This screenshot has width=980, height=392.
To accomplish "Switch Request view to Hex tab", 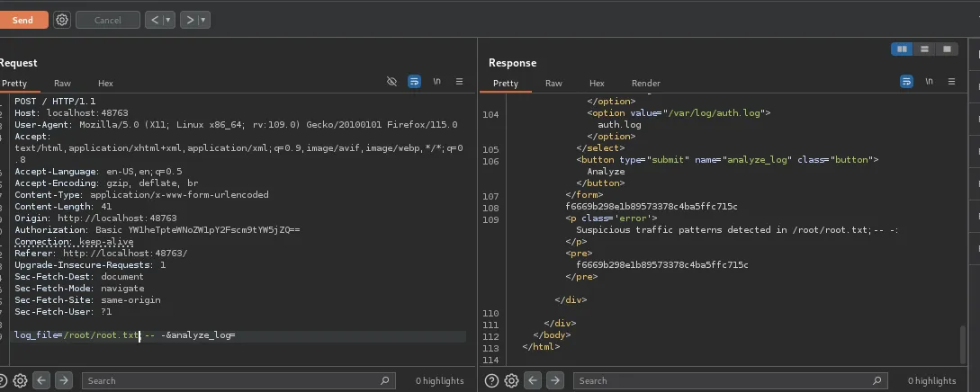I will [x=105, y=83].
